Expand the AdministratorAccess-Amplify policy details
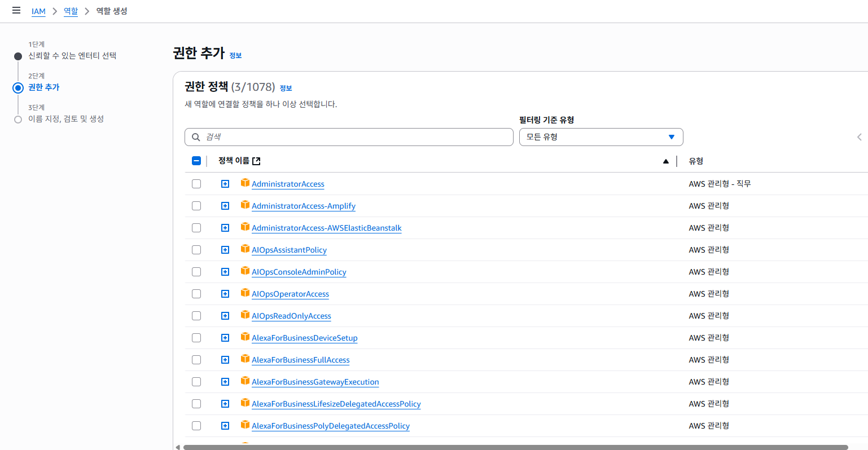This screenshot has width=868, height=450. [225, 206]
